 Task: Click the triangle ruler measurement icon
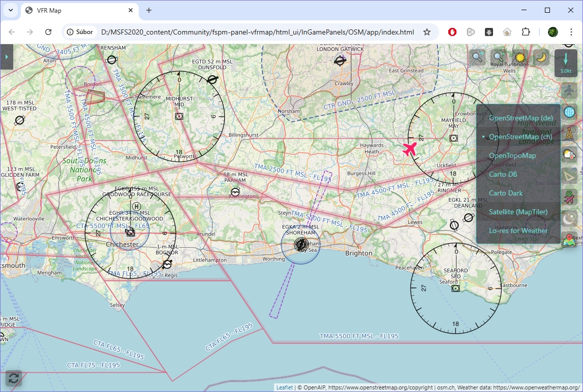coord(569,176)
